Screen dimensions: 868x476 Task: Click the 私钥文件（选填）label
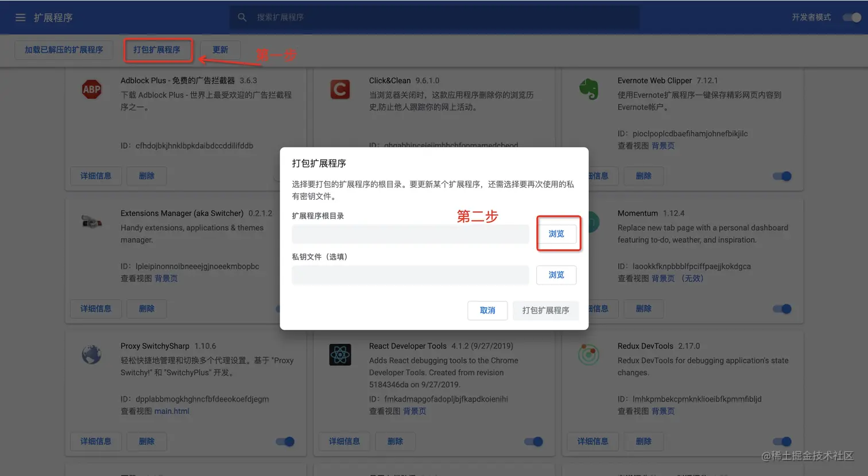pyautogui.click(x=320, y=257)
